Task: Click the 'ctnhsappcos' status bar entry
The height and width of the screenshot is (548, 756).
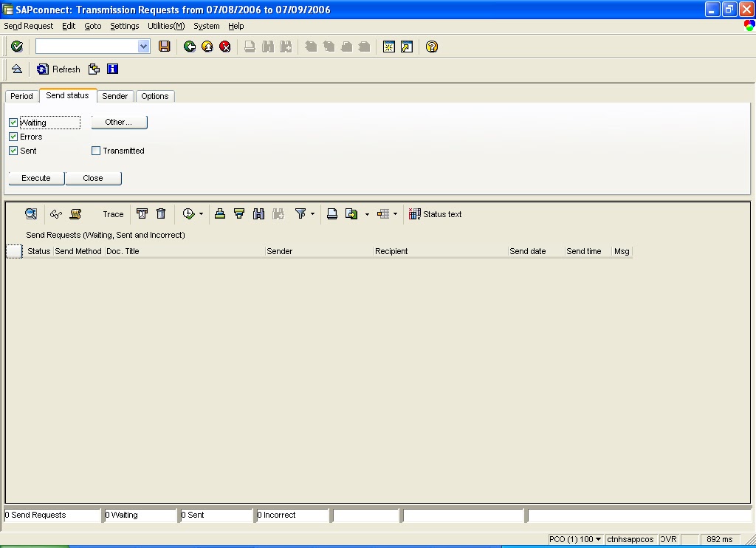Action: pos(630,539)
